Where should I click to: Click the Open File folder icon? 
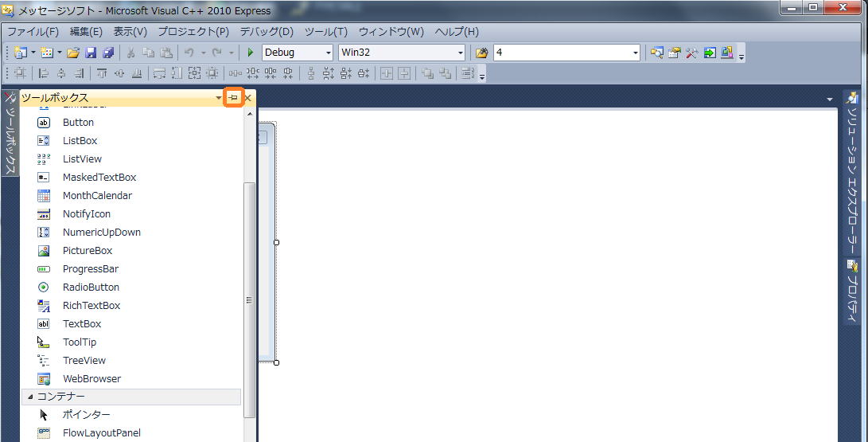point(73,53)
